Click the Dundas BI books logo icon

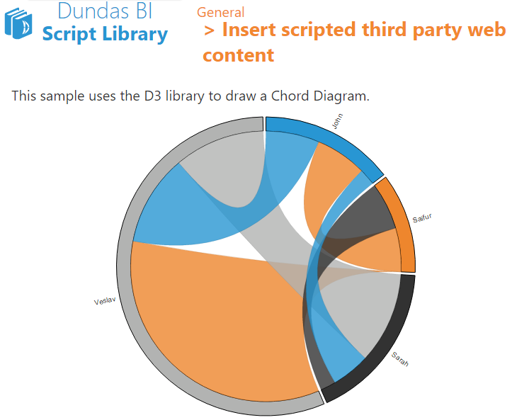18,23
